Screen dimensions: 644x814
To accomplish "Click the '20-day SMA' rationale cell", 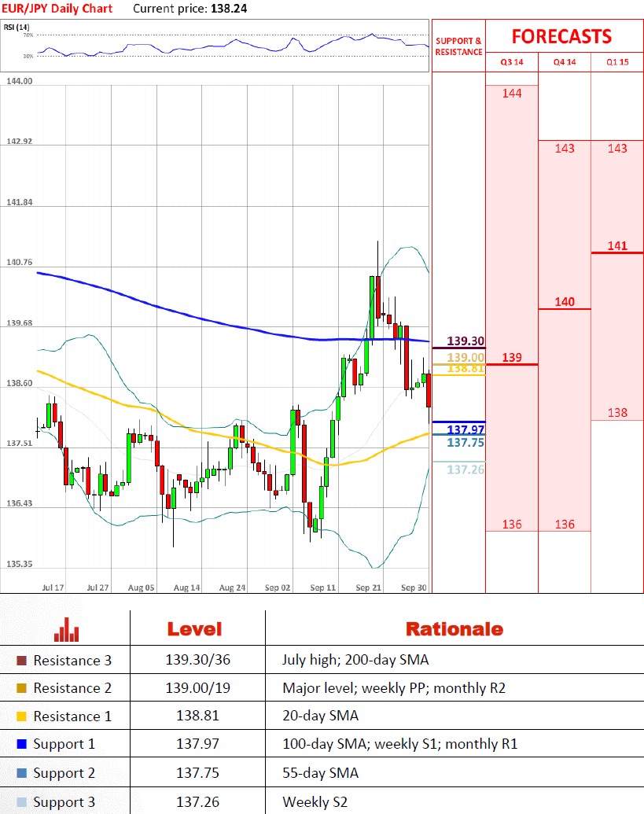I will [320, 716].
